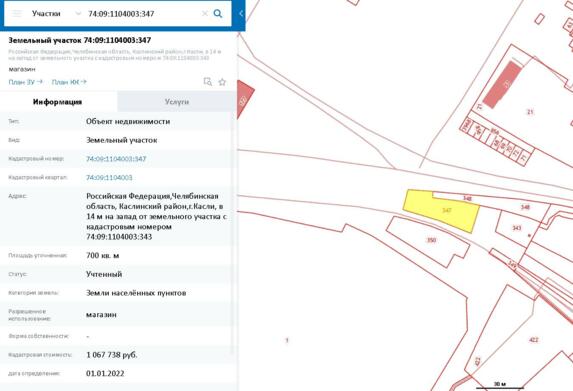Click the date 01.01.2022
Viewport: 573px width, 391px height.
pos(105,373)
